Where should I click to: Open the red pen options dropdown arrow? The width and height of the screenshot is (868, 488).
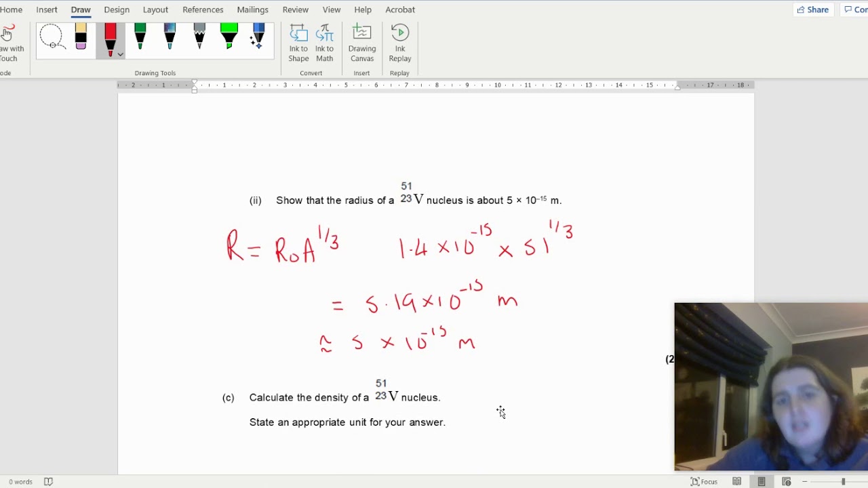coord(120,54)
